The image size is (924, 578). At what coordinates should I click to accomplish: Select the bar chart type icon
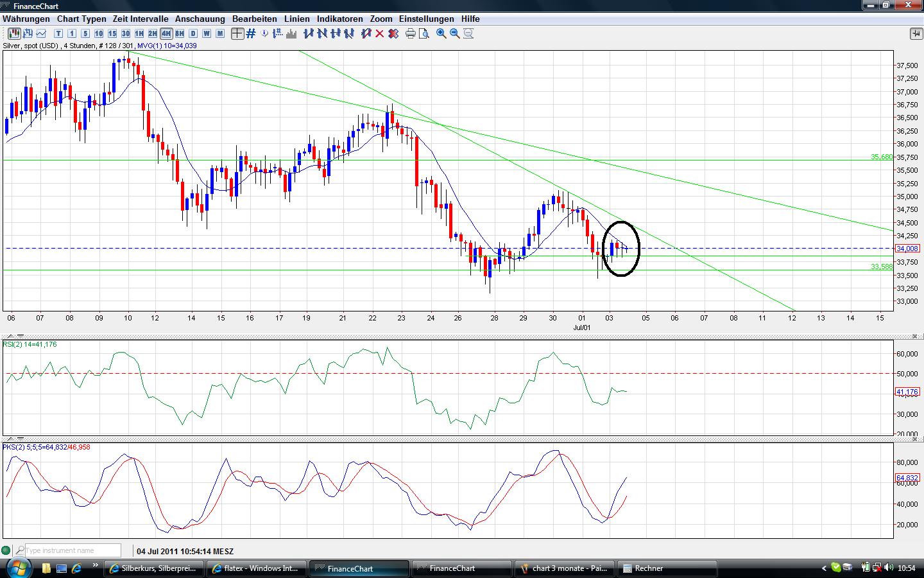click(x=27, y=33)
